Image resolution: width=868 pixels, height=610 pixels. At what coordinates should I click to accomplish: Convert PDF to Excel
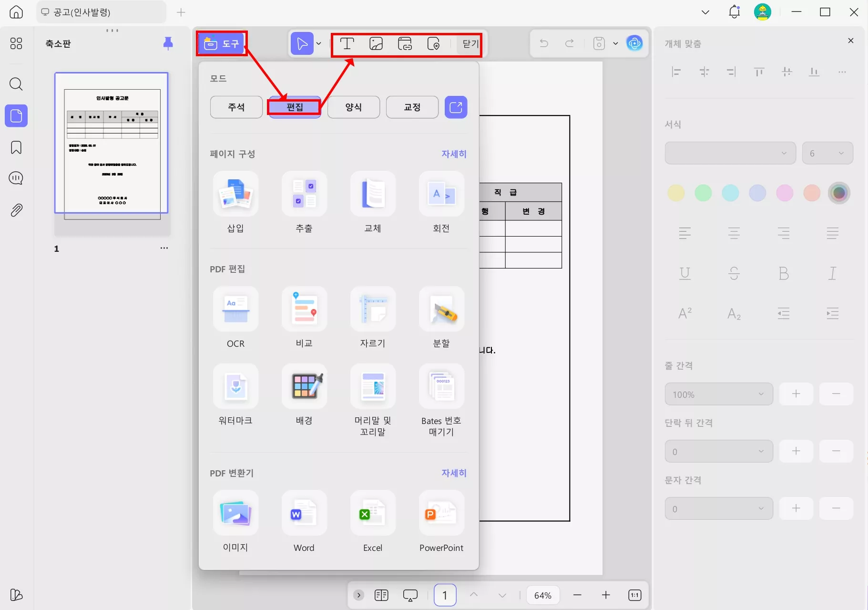pos(373,522)
